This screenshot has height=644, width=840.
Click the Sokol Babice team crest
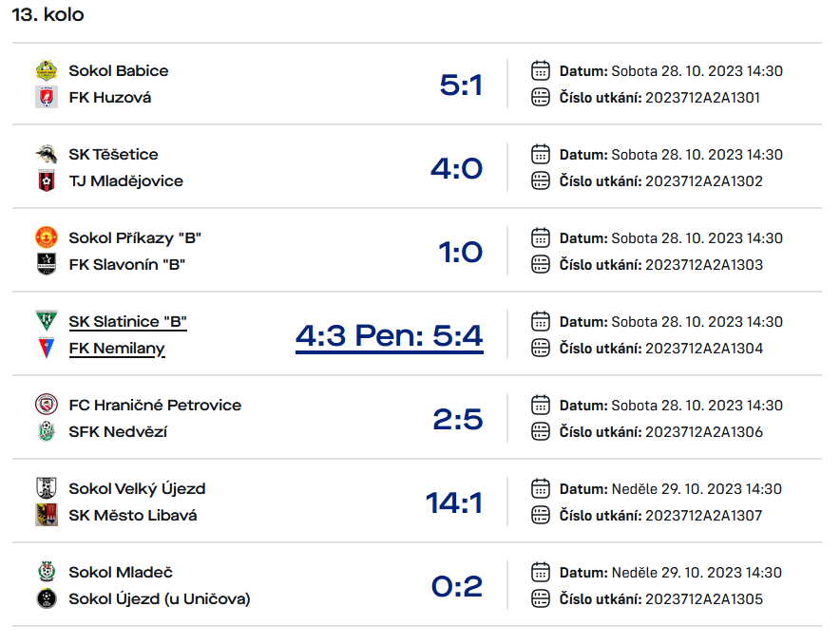(47, 70)
